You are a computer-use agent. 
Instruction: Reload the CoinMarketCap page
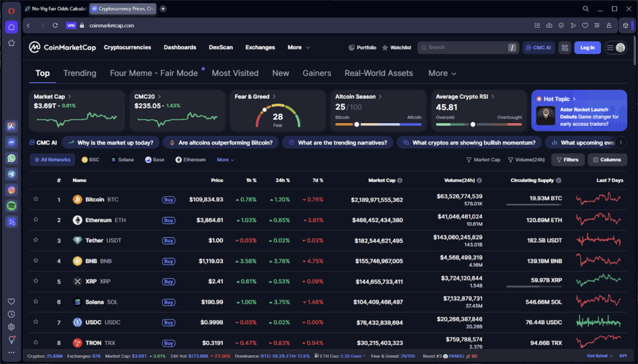(x=55, y=26)
